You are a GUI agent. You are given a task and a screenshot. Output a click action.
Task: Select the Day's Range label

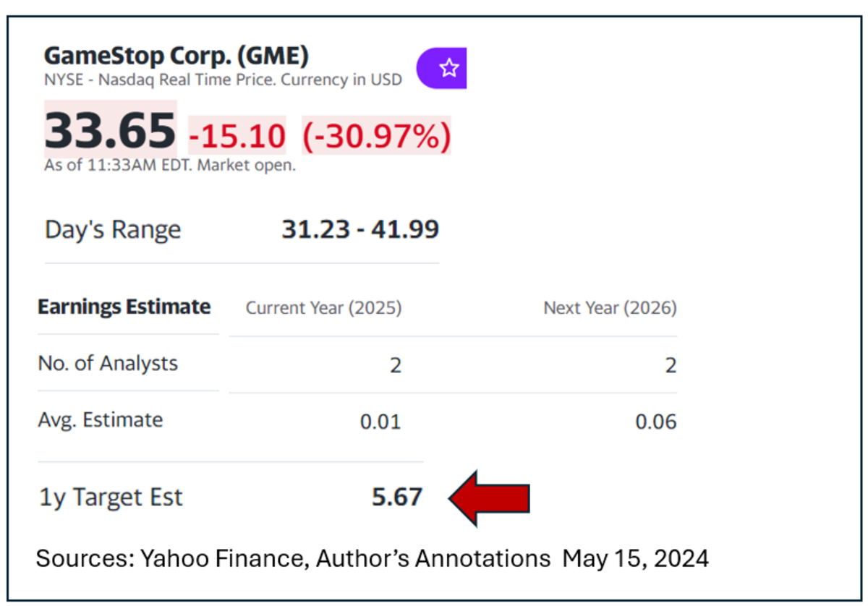[113, 230]
